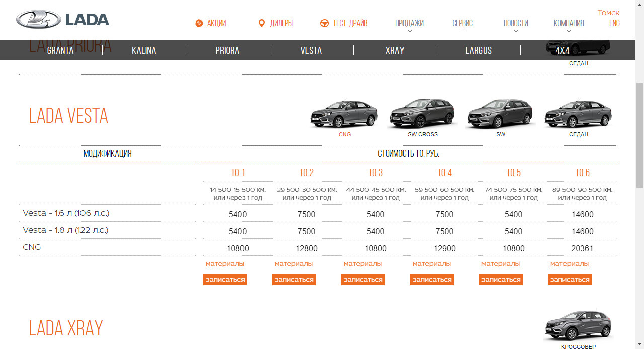Click записаться button for ТО-5
The image size is (644, 349).
(501, 280)
